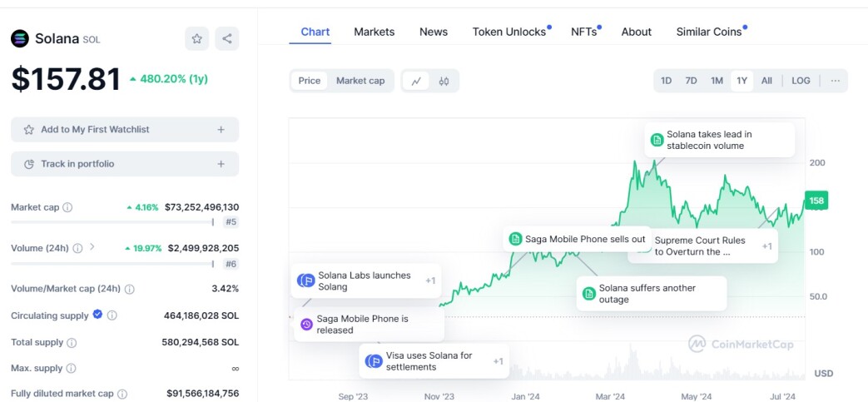Star Solana as a favorite
The height and width of the screenshot is (402, 868).
tap(196, 39)
